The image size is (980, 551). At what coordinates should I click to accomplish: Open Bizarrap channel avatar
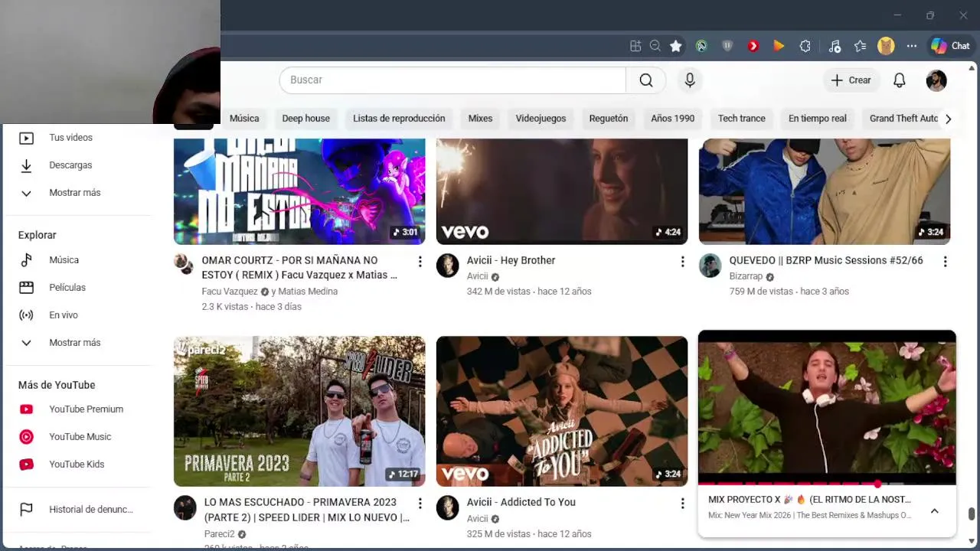[710, 266]
